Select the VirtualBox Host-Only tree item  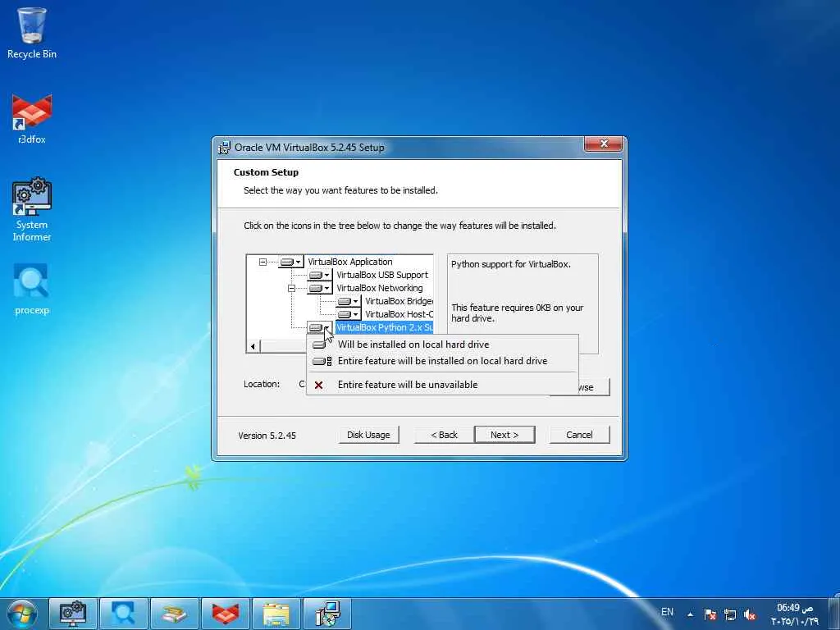click(399, 314)
